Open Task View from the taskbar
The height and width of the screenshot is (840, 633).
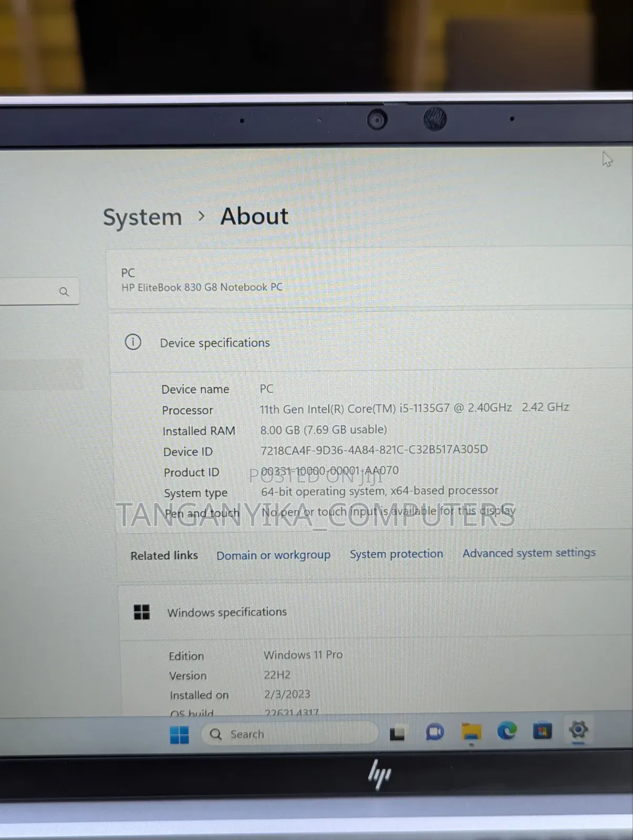coord(397,733)
